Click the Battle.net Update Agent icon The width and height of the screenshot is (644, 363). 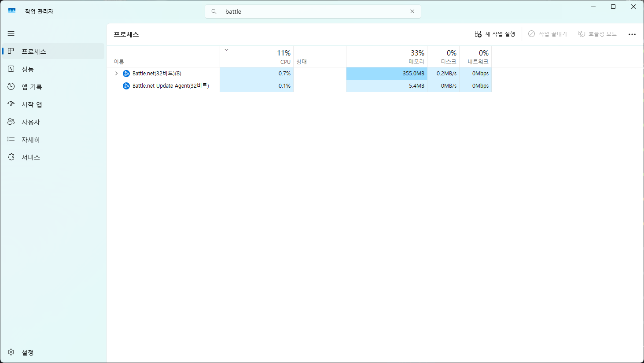126,86
